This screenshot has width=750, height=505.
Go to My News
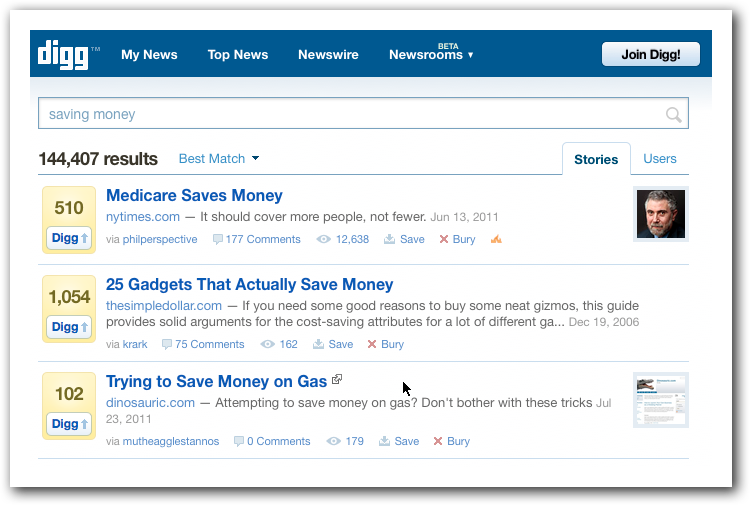pos(149,55)
